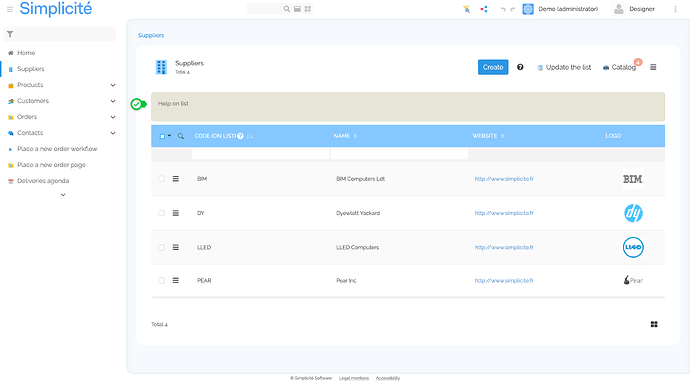The height and width of the screenshot is (381, 690).
Task: Click the sidebar menu filter field
Action: coord(60,34)
